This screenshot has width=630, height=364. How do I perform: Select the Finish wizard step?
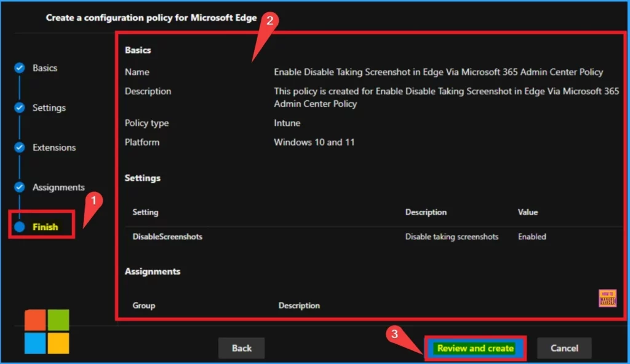pyautogui.click(x=45, y=227)
